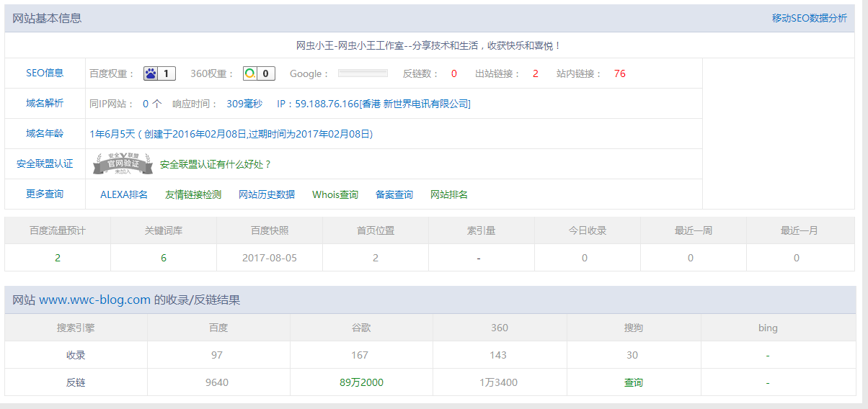Open 网站历史数据 link
This screenshot has height=409, width=868.
pos(267,194)
